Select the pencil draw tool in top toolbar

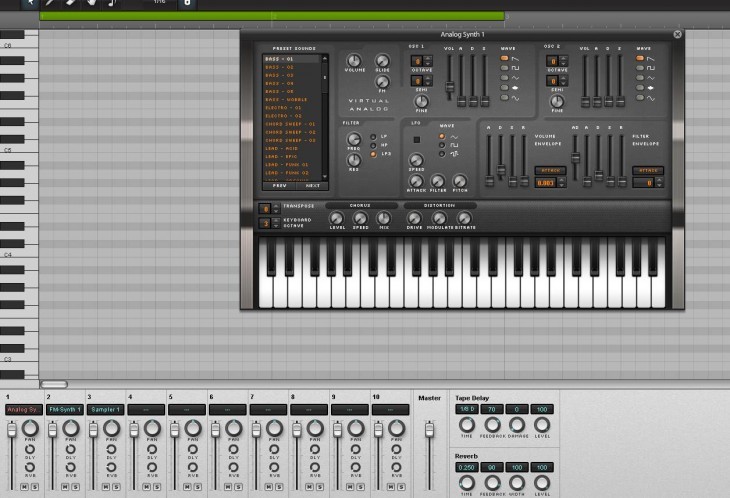point(50,3)
